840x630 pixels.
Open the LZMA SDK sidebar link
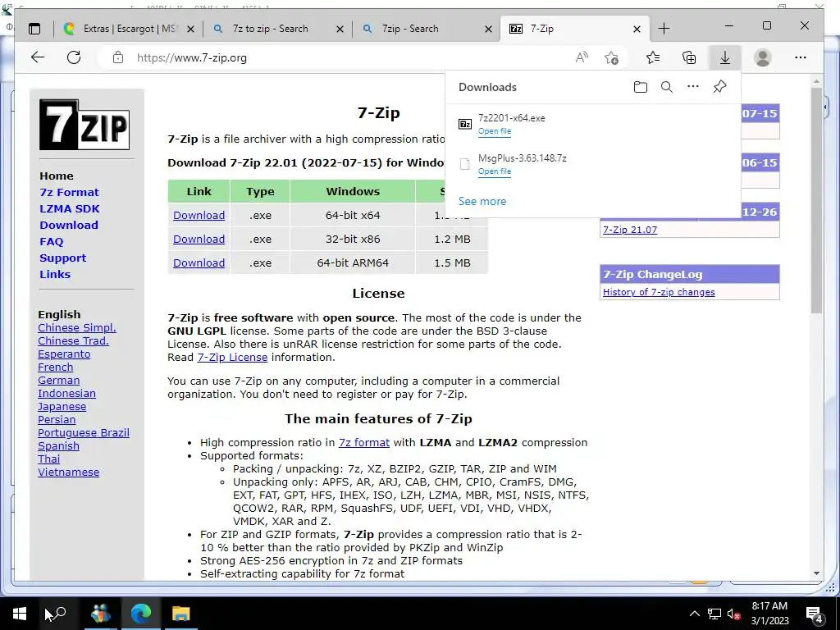click(70, 209)
